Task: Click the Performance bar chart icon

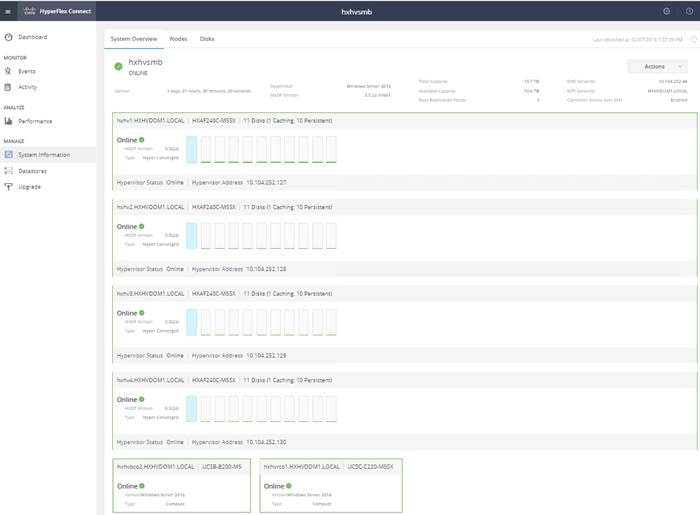Action: (8, 121)
